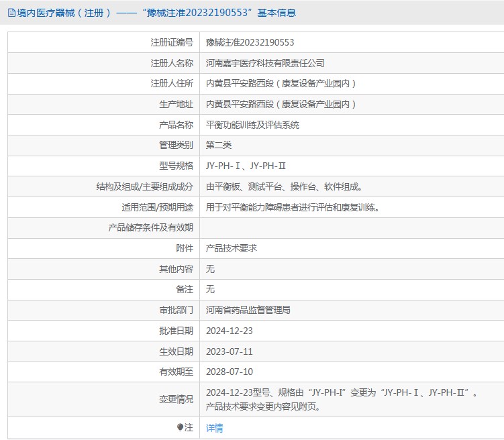Click the 生产地址 address value
The image size is (504, 440).
(281, 104)
